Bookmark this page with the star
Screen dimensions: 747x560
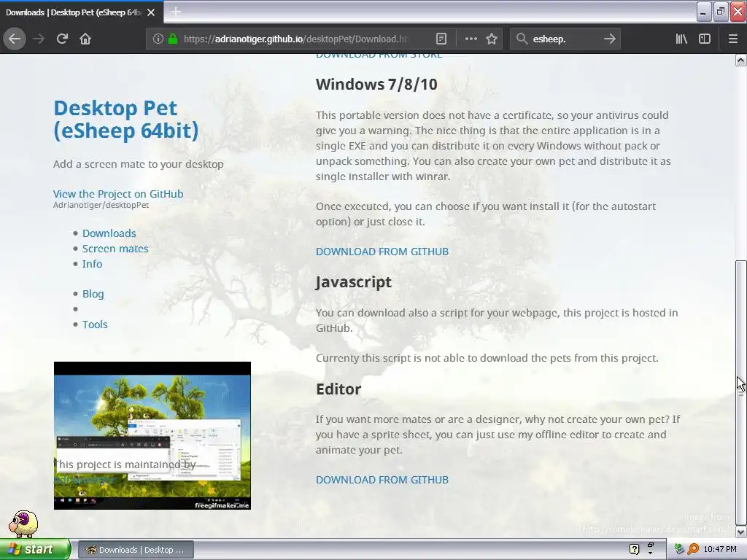pos(492,39)
